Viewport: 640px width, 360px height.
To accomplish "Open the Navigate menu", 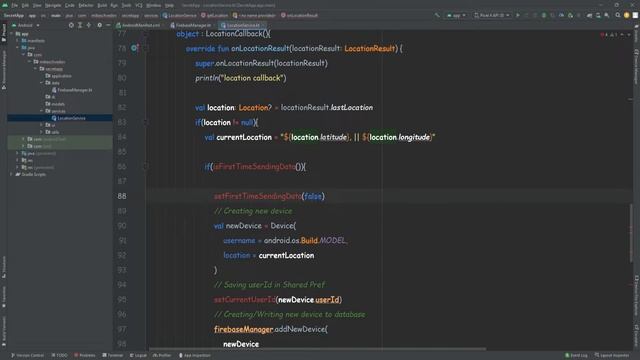I will coord(53,5).
